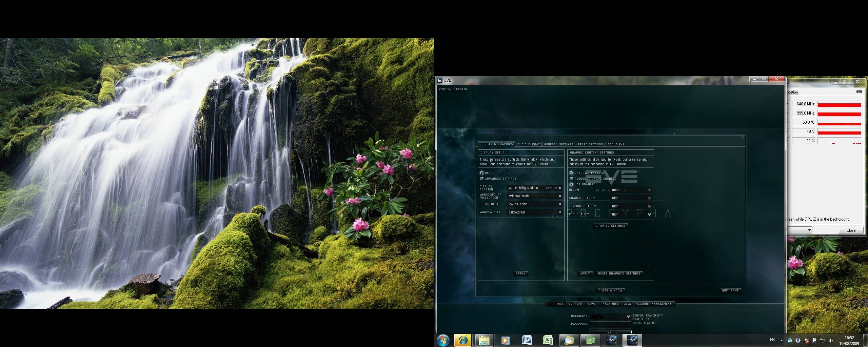
Task: Click the FR language indicator
Action: pyautogui.click(x=772, y=340)
